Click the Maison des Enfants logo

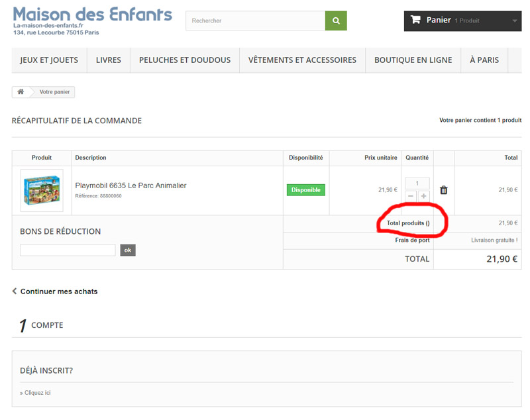pyautogui.click(x=92, y=21)
